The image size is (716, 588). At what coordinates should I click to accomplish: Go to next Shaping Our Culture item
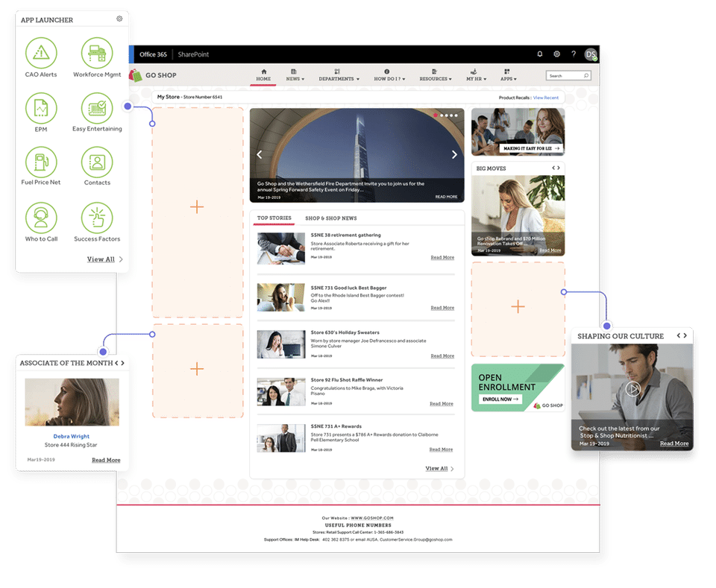(685, 336)
